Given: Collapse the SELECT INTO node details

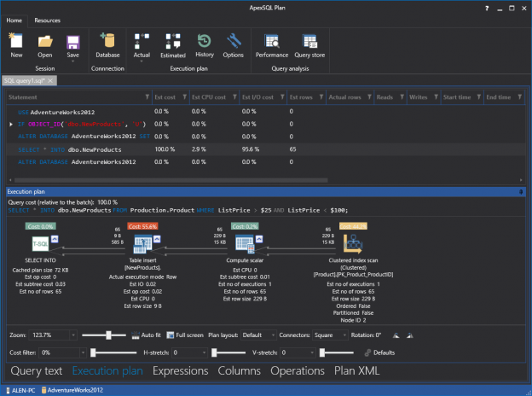Looking at the screenshot, I should 55,239.
